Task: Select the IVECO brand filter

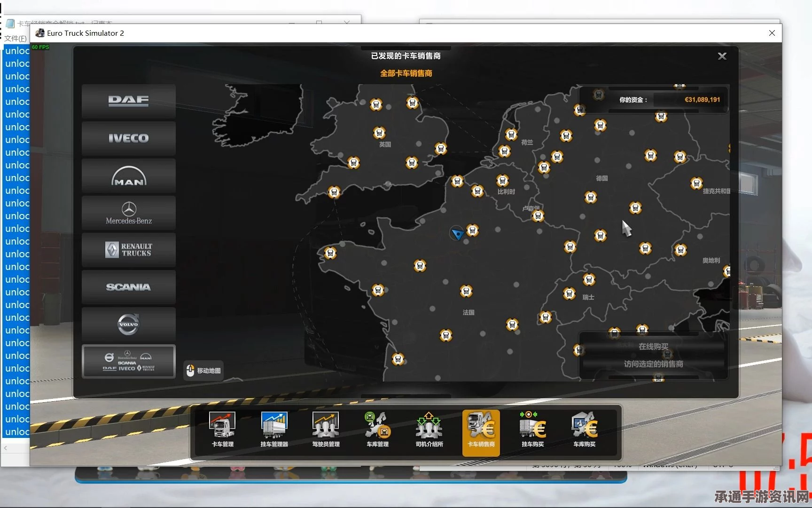Action: [x=129, y=138]
